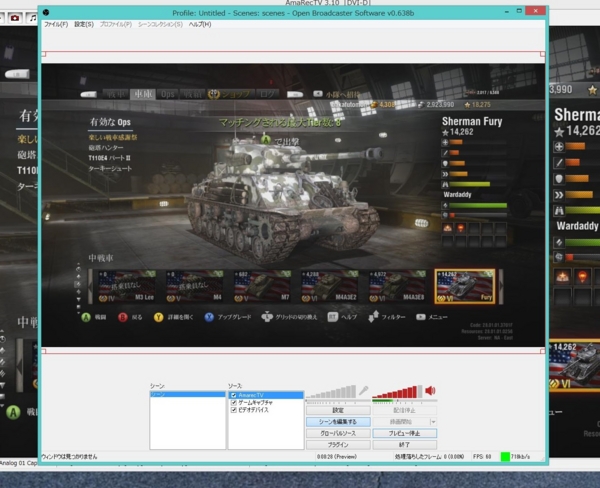600x488 pixels.
Task: Click the green A button in AmaRecTV window
Action: coord(13,412)
